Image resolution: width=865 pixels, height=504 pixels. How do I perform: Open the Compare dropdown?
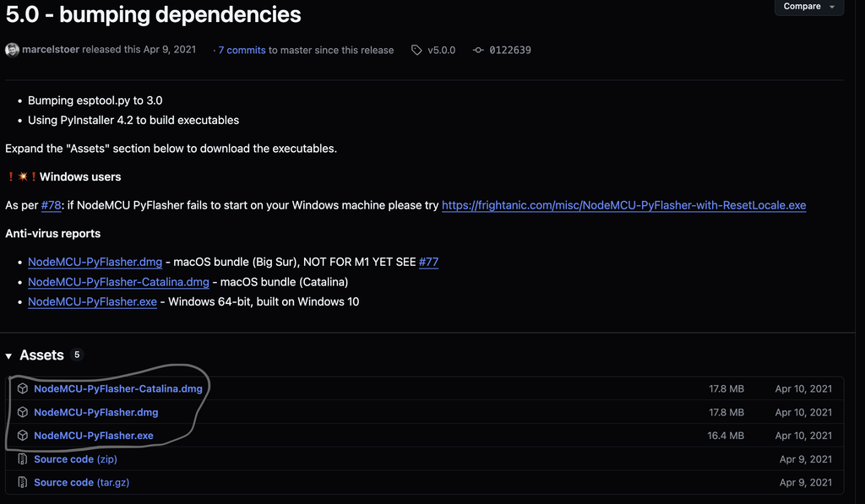[808, 7]
